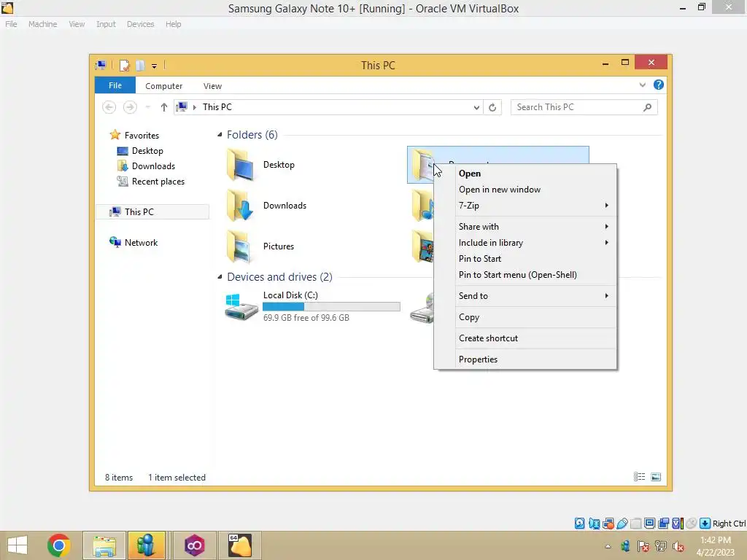Open VirtualBox Input menu
Screen dimensions: 747x560
pos(106,24)
